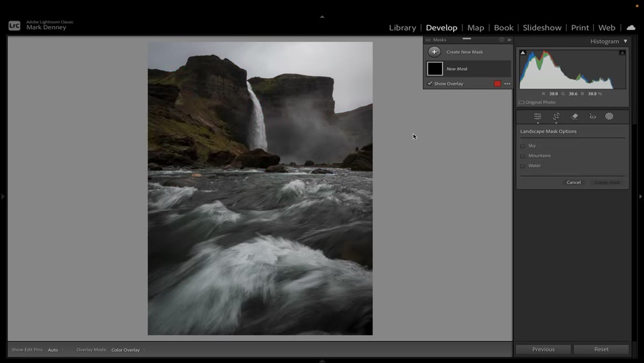Screen dimensions: 644x363
Task: Select the Crop overlay tool icon
Action: click(556, 117)
